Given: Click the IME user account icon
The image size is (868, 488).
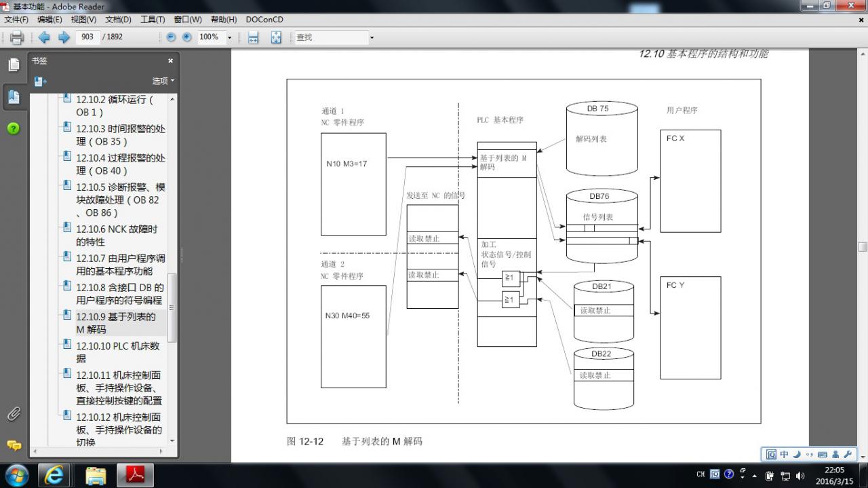Looking at the screenshot, I should tap(835, 455).
